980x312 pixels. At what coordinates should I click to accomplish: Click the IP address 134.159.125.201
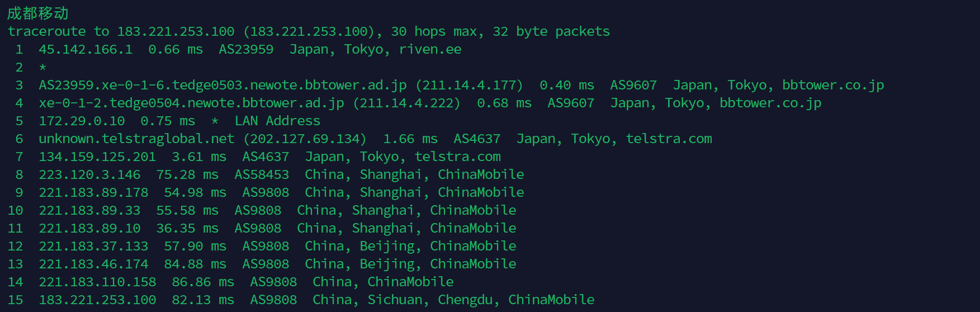click(x=97, y=157)
